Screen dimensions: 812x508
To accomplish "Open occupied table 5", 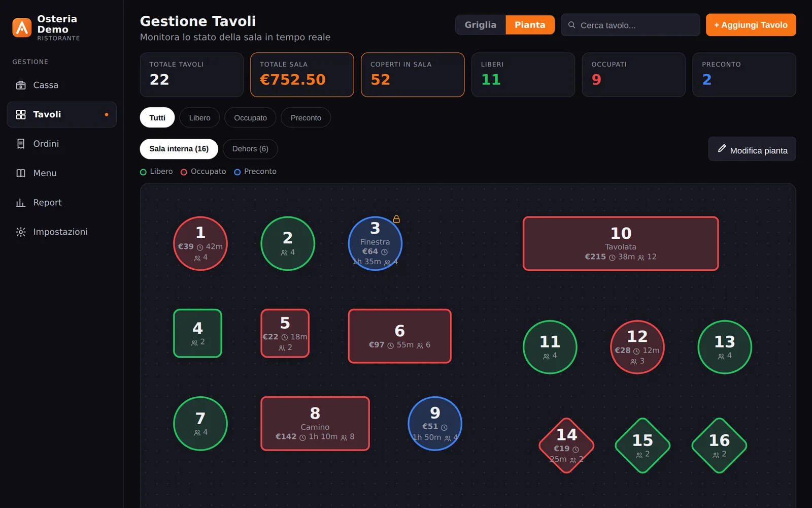I will tap(285, 333).
